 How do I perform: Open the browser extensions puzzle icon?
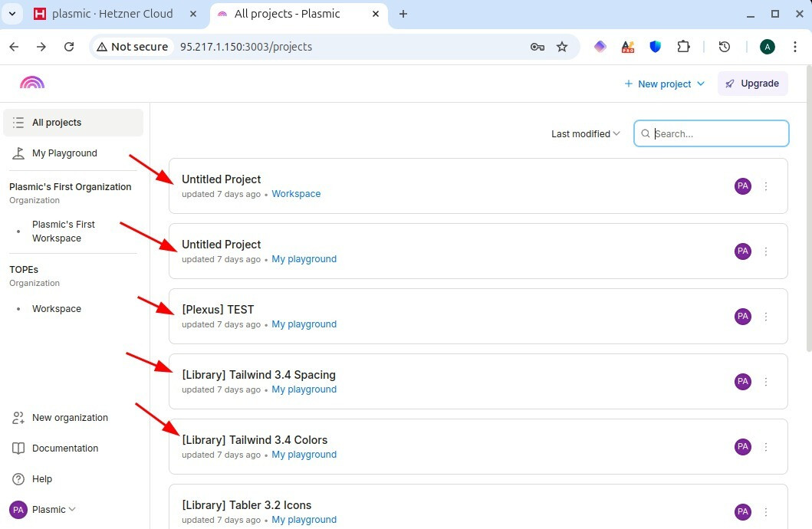pyautogui.click(x=683, y=47)
